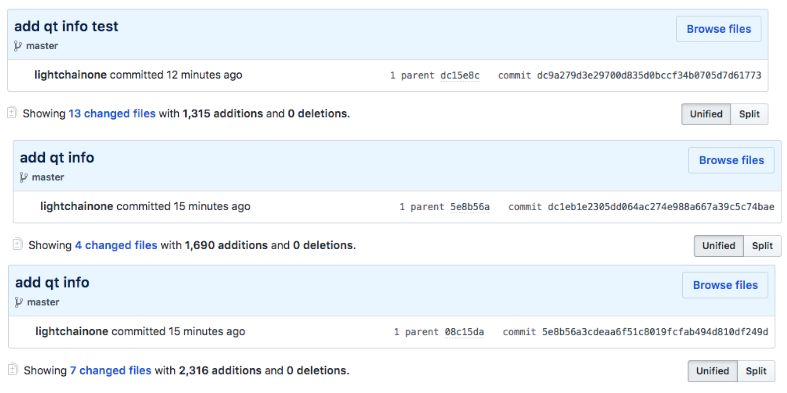Open parent commit 08c15da
The image size is (787, 393).
click(x=464, y=332)
